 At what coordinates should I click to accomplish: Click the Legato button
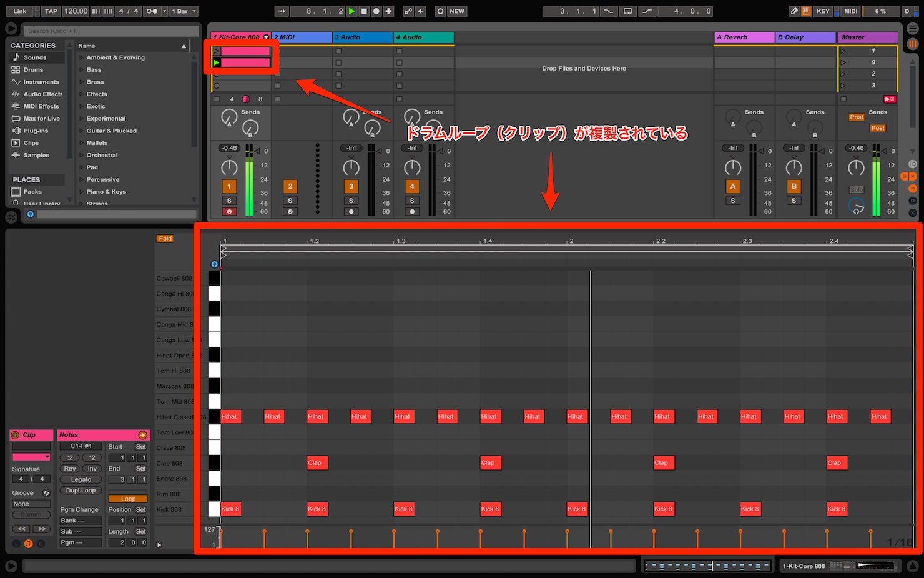[81, 479]
